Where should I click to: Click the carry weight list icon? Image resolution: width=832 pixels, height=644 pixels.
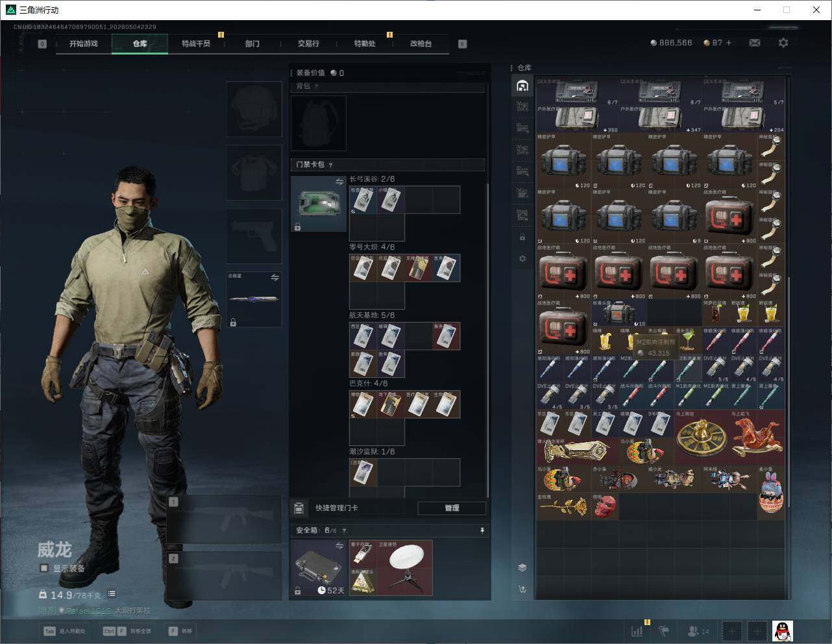point(112,593)
